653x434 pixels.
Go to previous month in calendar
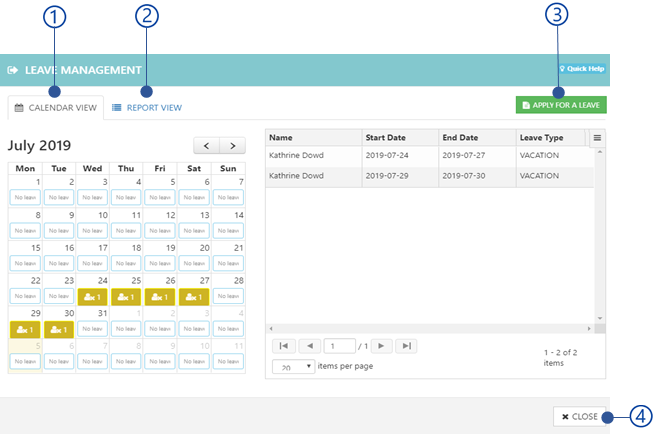pos(207,146)
